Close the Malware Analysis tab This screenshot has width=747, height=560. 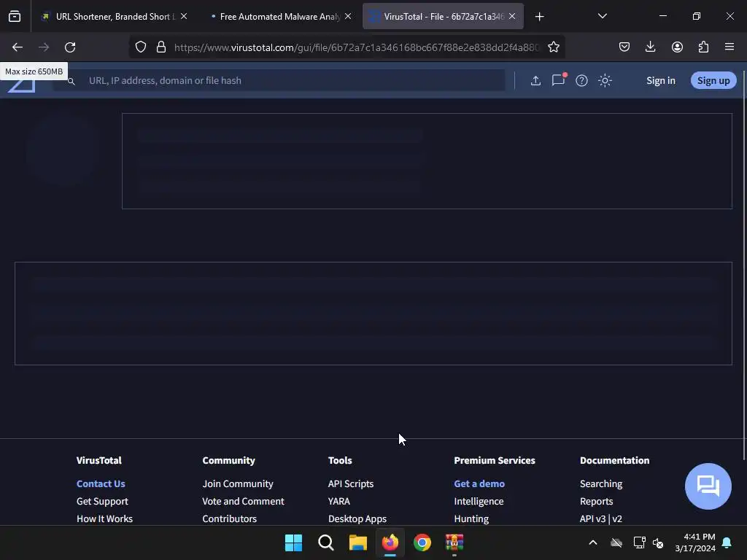(348, 16)
